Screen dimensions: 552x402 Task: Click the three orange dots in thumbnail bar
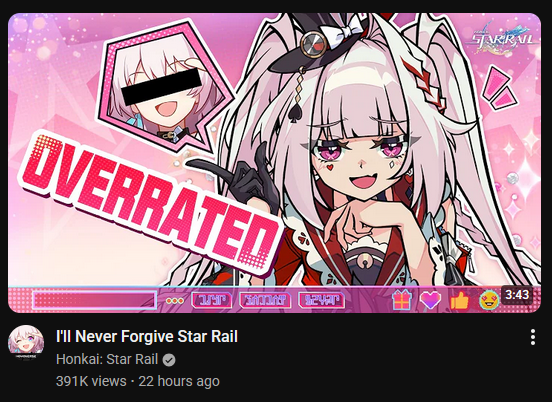click(x=175, y=301)
